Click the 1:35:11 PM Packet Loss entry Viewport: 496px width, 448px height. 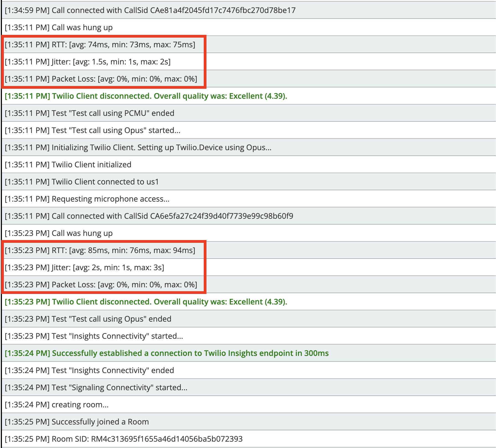point(101,79)
